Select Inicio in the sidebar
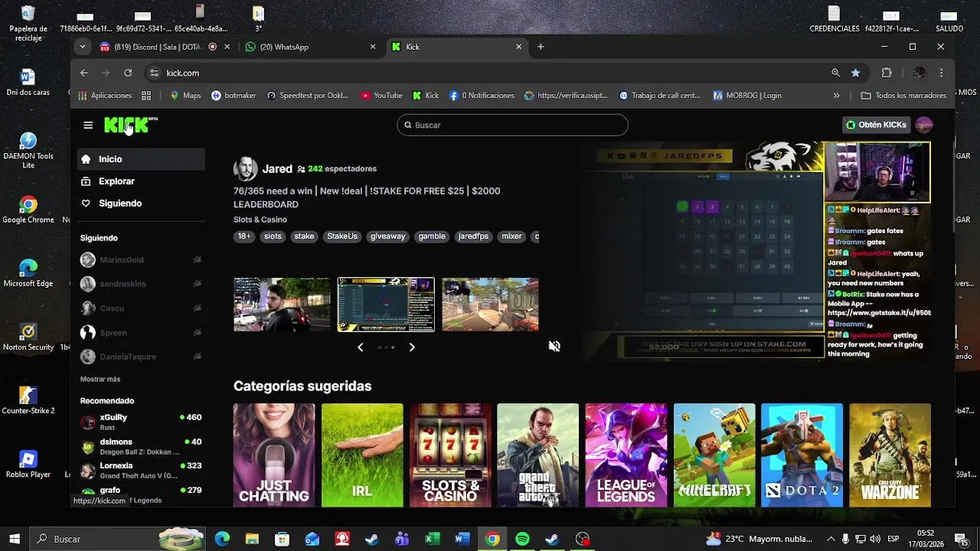The height and width of the screenshot is (551, 980). (x=141, y=159)
